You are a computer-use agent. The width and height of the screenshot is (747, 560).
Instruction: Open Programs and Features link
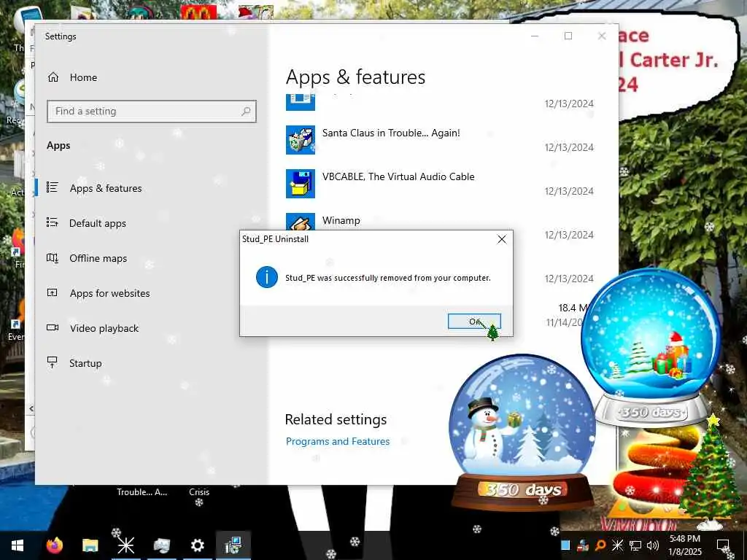click(x=338, y=441)
